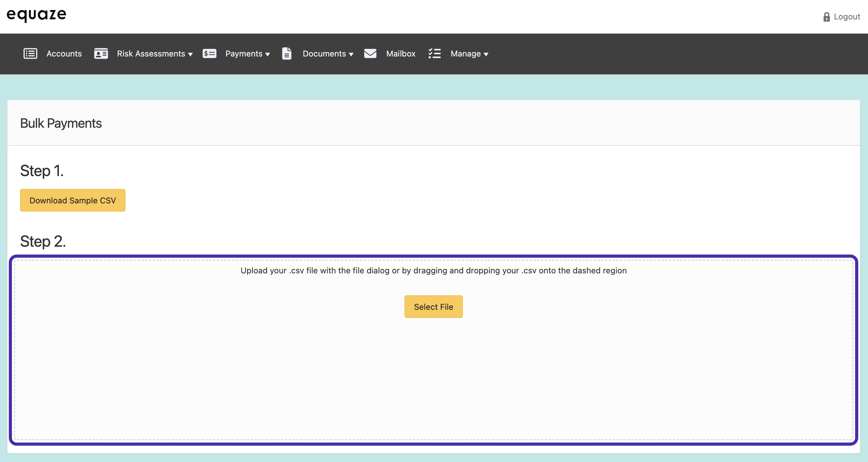Open the Payments menu label

[244, 54]
